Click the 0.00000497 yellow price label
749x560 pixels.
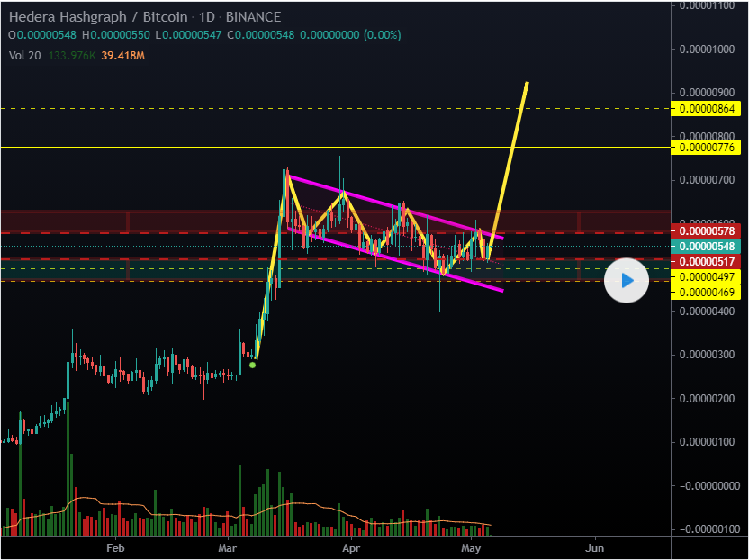708,277
